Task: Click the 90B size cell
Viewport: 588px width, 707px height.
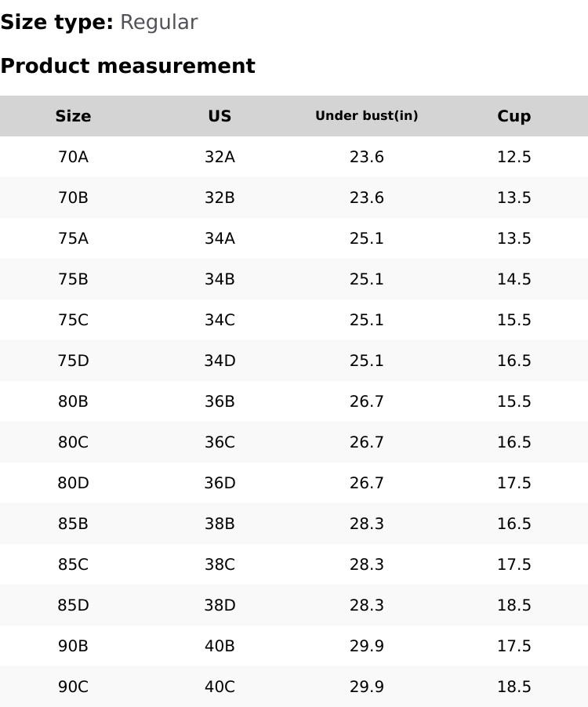Action: (73, 646)
